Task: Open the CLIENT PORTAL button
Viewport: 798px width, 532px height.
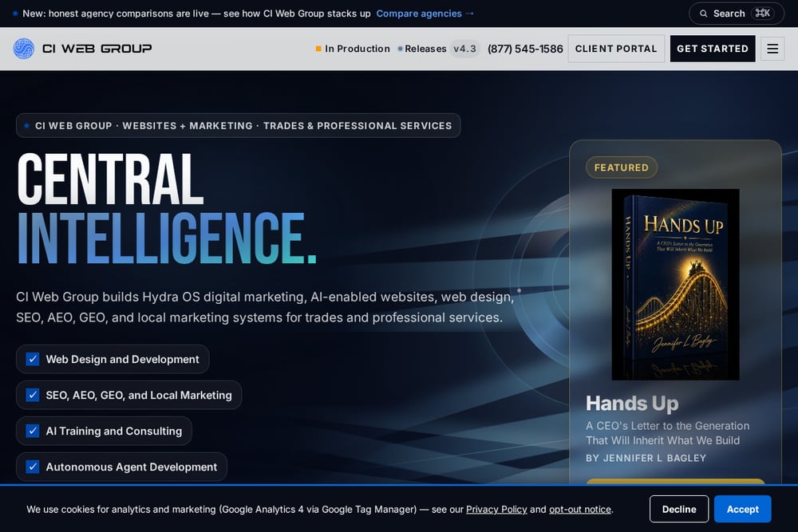Action: click(616, 49)
